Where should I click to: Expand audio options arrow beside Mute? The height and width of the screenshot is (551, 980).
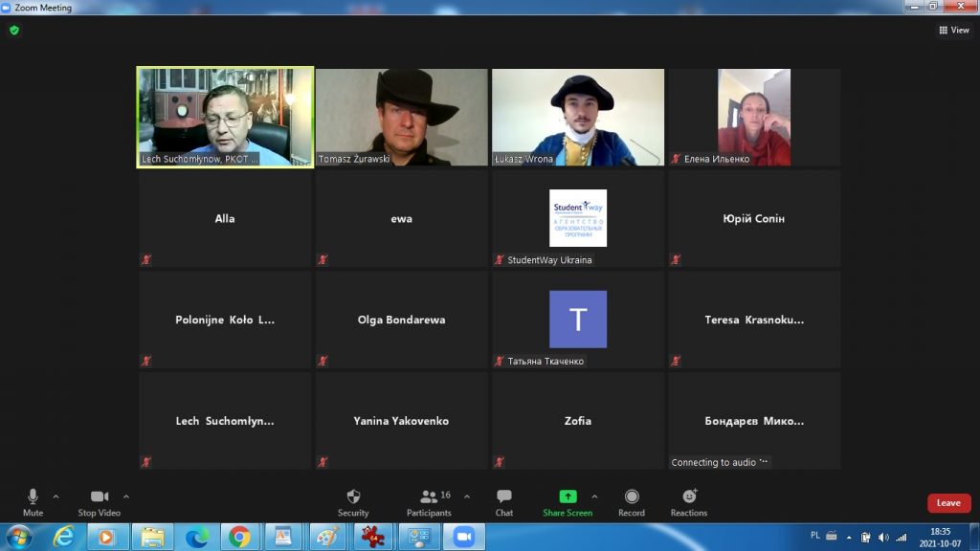(56, 496)
